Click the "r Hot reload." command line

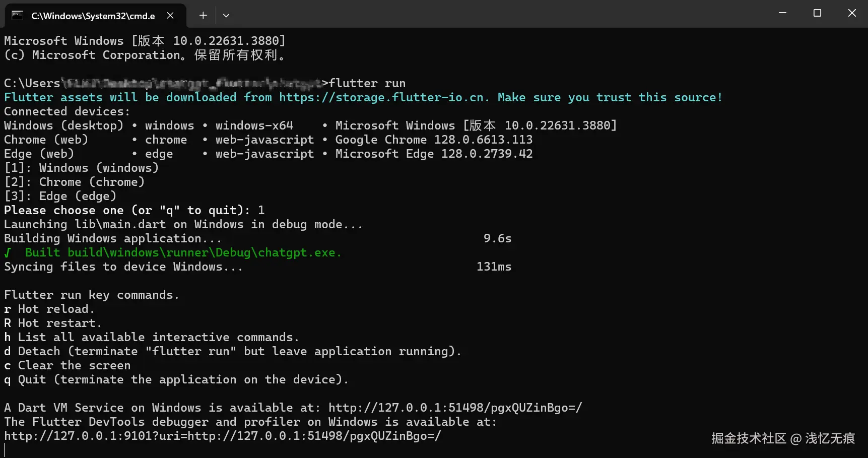click(x=49, y=309)
